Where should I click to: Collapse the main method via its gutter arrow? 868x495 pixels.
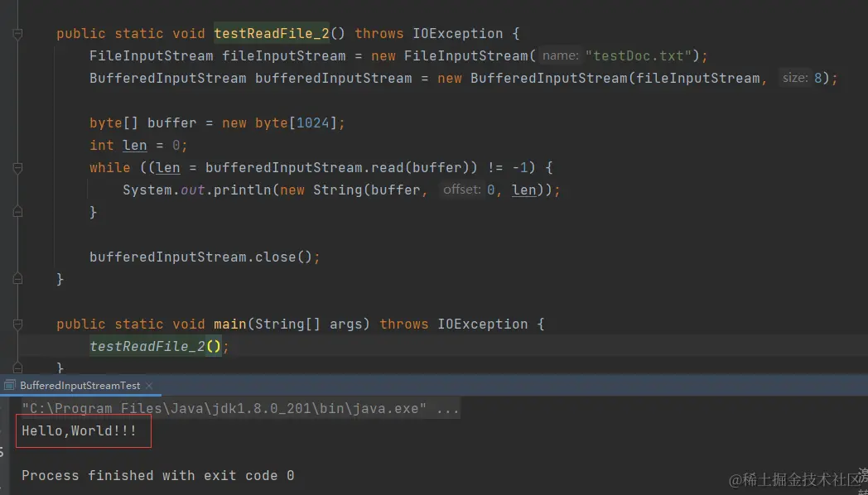(17, 324)
